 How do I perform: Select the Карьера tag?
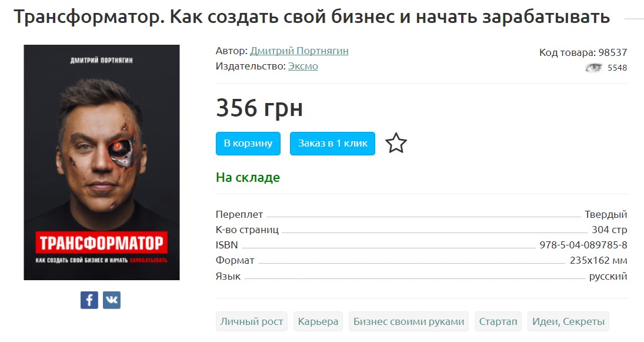pos(318,321)
